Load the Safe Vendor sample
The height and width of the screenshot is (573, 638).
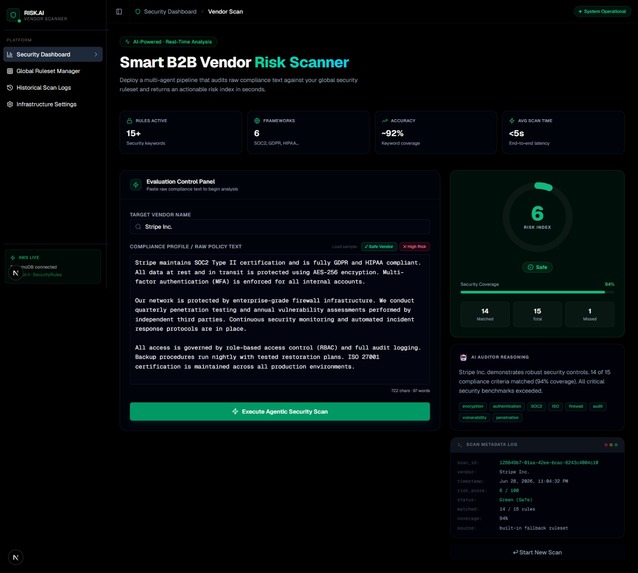point(379,247)
